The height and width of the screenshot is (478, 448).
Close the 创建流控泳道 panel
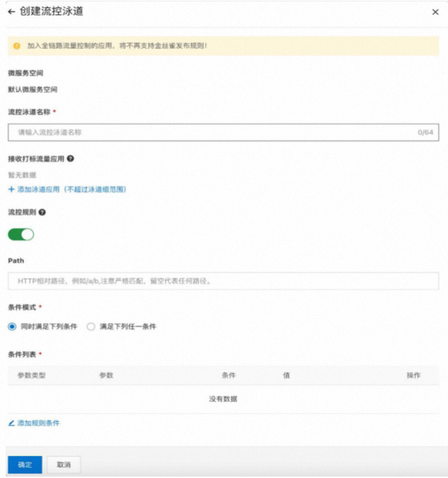(435, 12)
